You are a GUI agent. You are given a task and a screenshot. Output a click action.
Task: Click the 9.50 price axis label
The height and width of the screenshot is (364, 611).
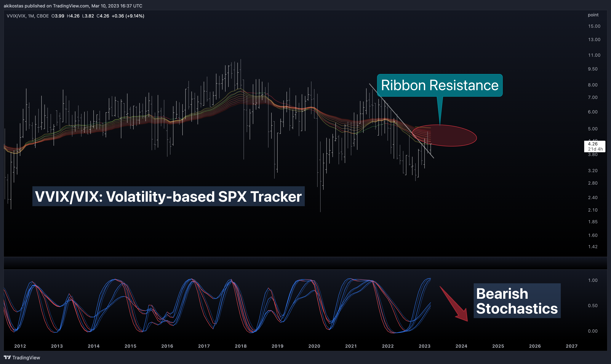[593, 69]
